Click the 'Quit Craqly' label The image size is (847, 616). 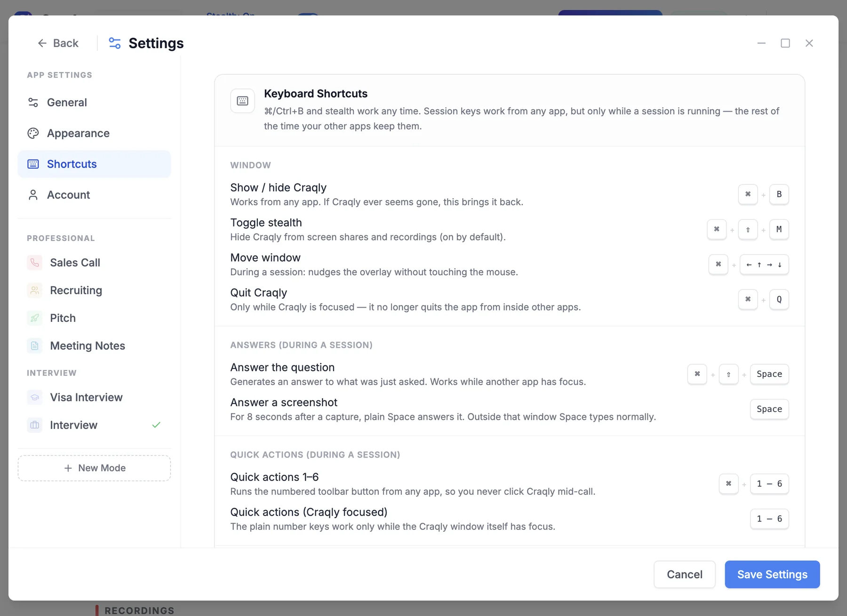259,293
